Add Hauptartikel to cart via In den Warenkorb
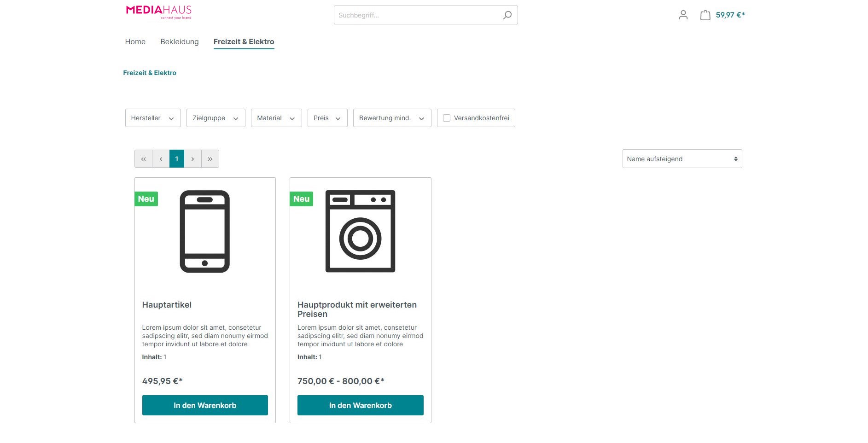Screen dimensions: 868x443 [205, 405]
